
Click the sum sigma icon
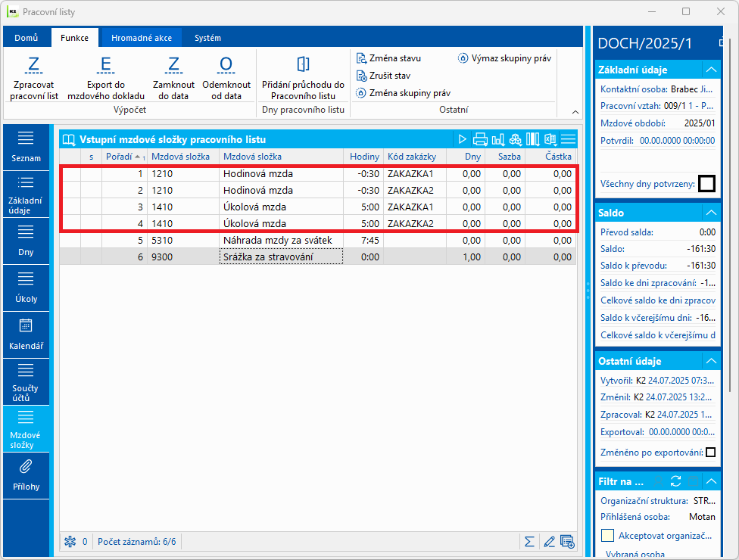click(529, 542)
